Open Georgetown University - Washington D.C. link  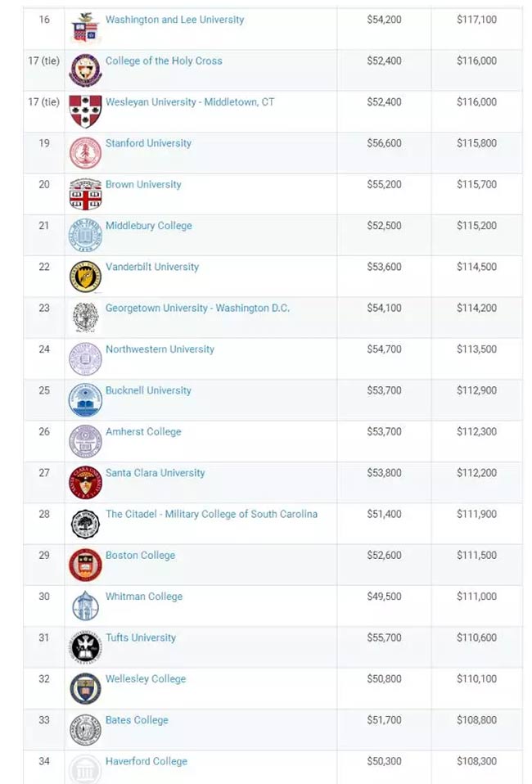click(197, 308)
